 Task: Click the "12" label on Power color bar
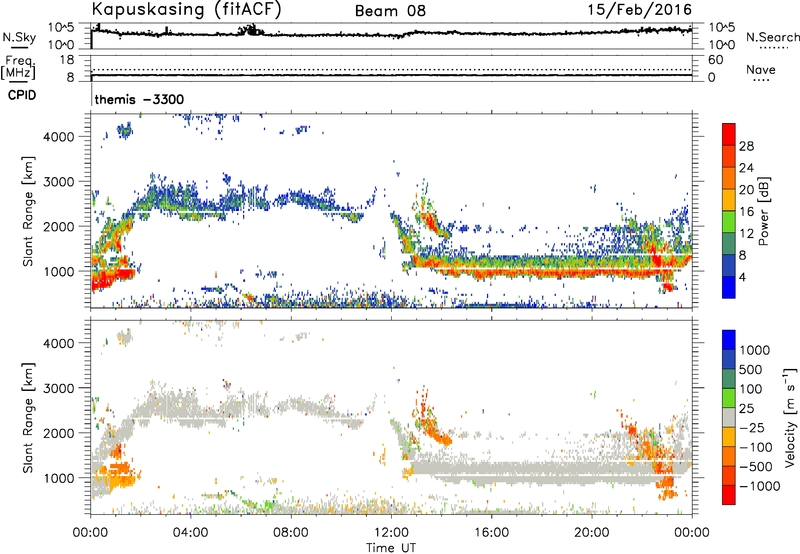coord(746,234)
